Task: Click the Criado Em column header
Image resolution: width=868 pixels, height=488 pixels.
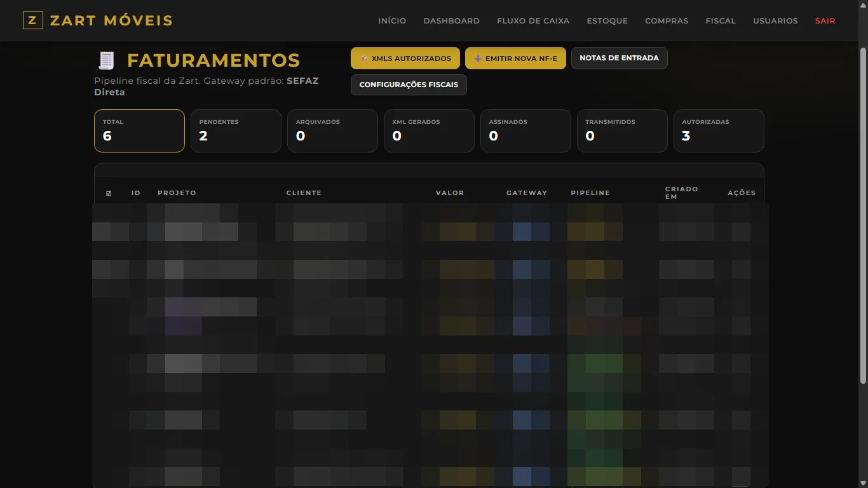Action: tap(682, 193)
